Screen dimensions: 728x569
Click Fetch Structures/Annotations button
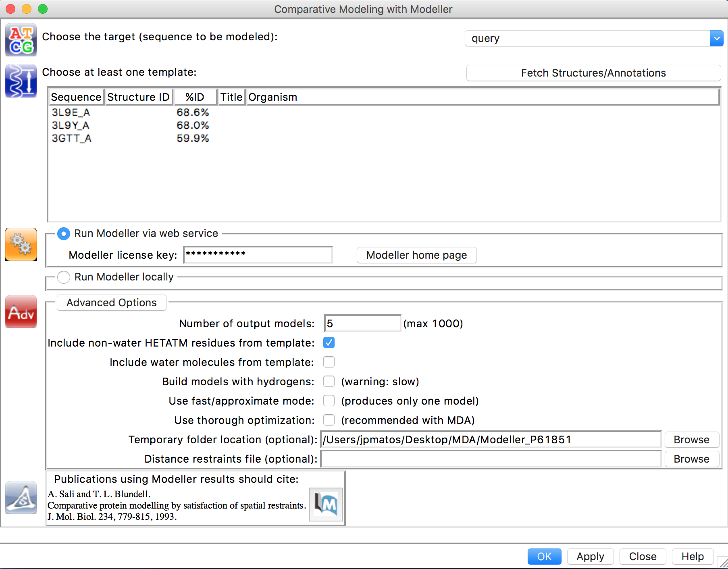[593, 73]
